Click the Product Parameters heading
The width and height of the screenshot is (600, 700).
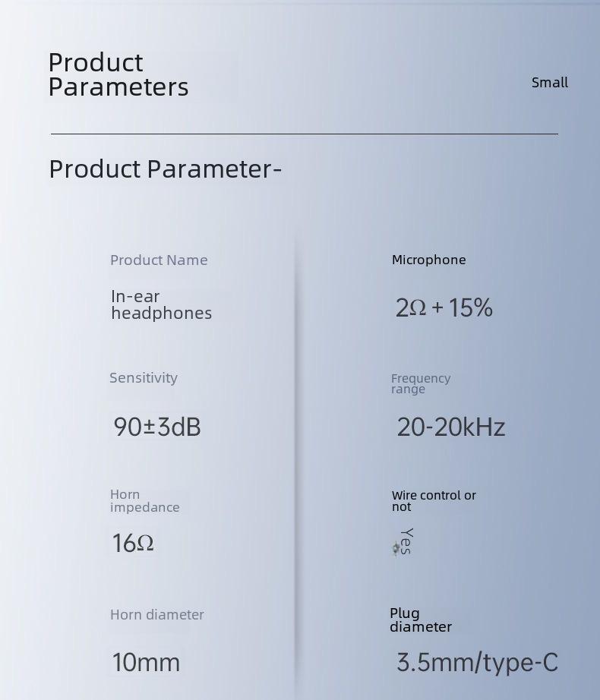tap(118, 74)
